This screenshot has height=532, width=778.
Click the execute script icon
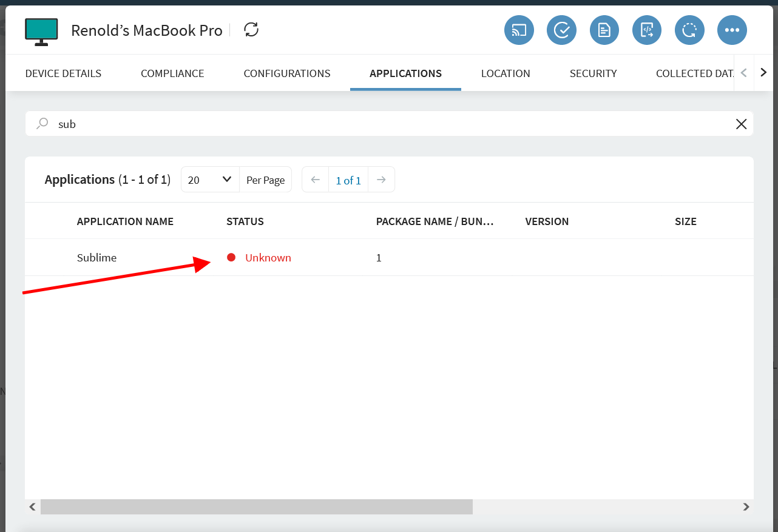click(647, 30)
